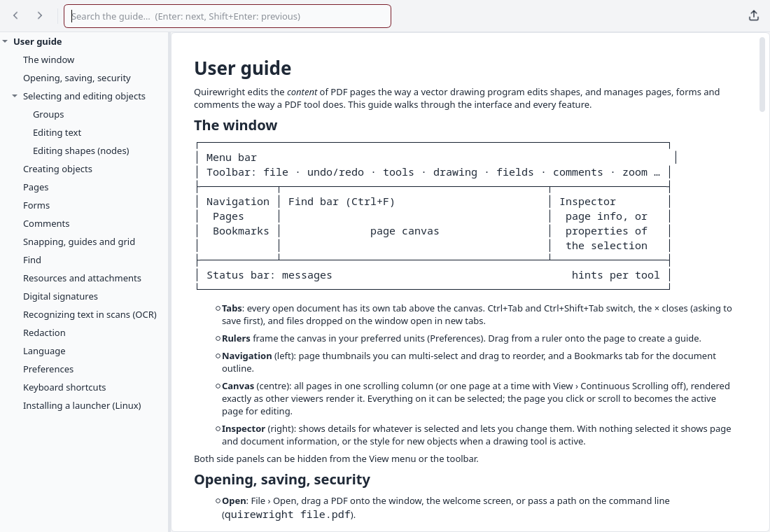Click Find bar (Ctrl+F) in the diagram
This screenshot has height=532, width=770.
342,202
